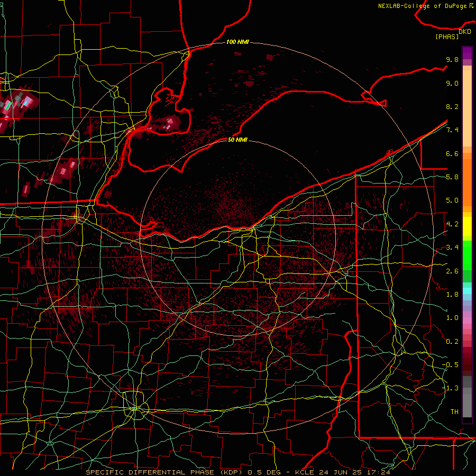The height and width of the screenshot is (476, 476).
Task: Click the TH threshold label on the scale
Action: click(x=454, y=412)
